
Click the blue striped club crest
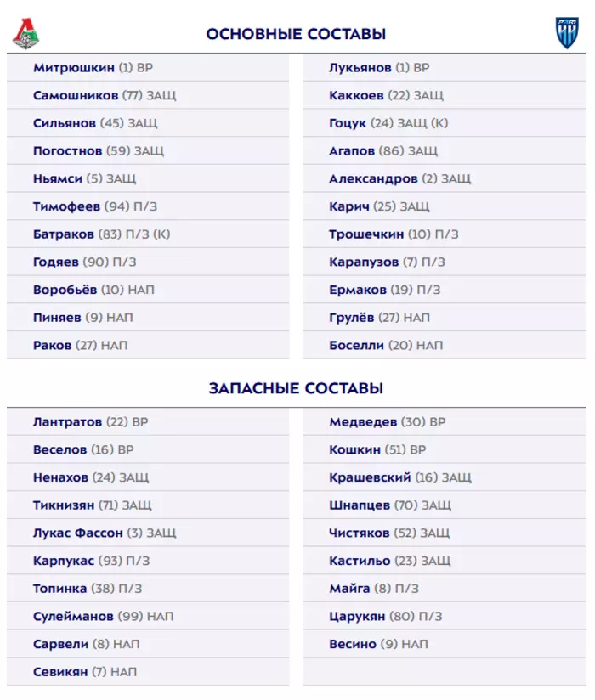(567, 33)
